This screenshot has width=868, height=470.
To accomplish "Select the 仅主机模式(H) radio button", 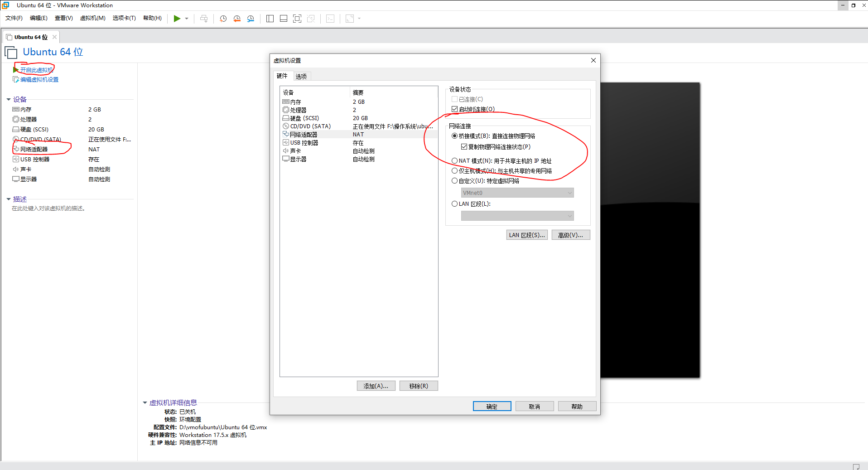I will 454,171.
